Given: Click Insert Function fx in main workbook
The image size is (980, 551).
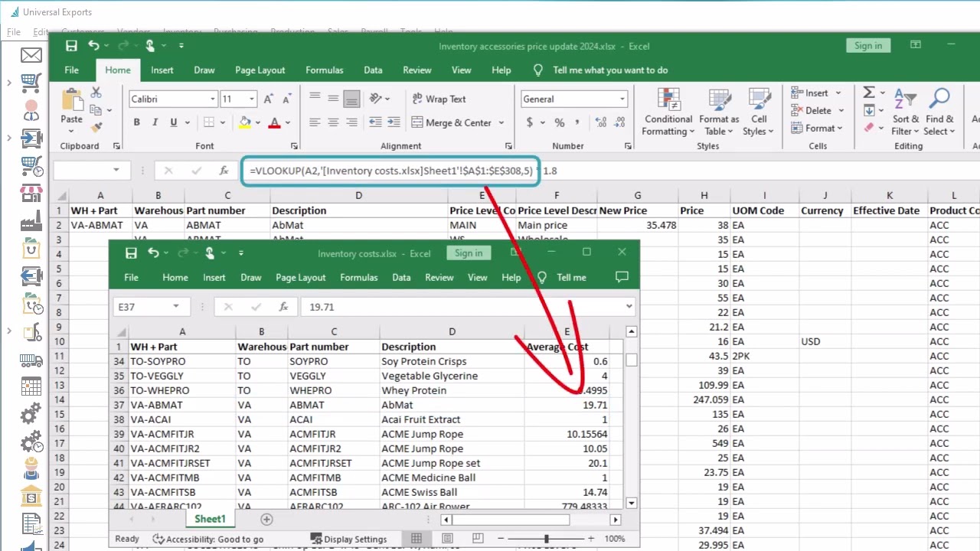Looking at the screenshot, I should pyautogui.click(x=224, y=171).
